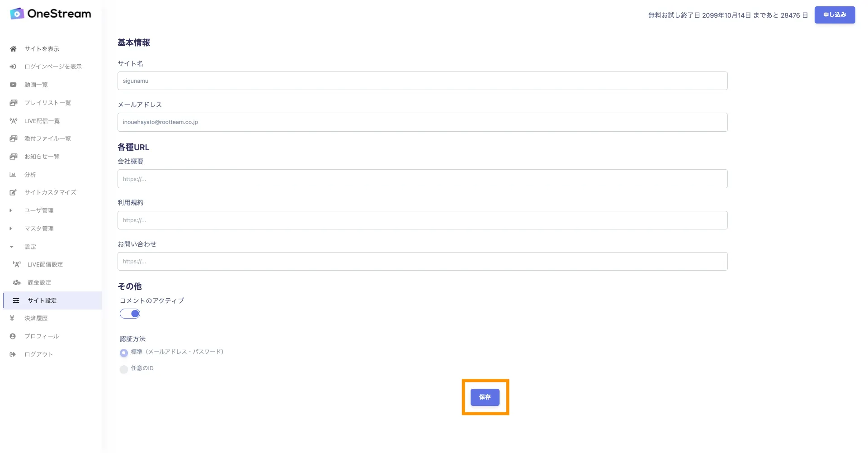The image size is (868, 453).
Task: Open the プロフィール menu item
Action: pos(42,336)
